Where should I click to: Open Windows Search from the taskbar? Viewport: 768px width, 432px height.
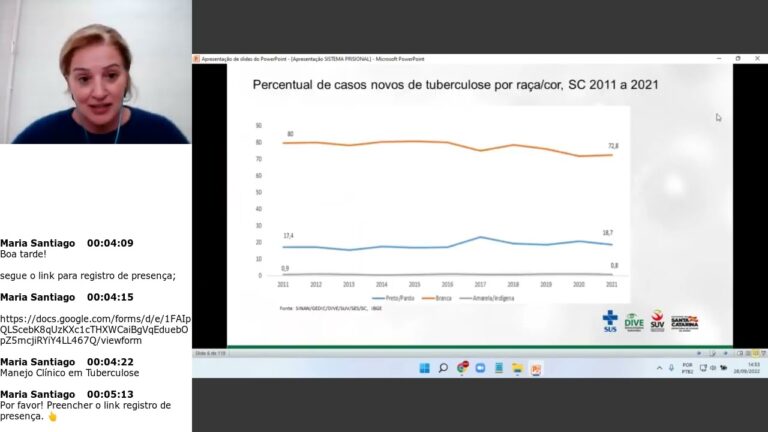(x=443, y=368)
